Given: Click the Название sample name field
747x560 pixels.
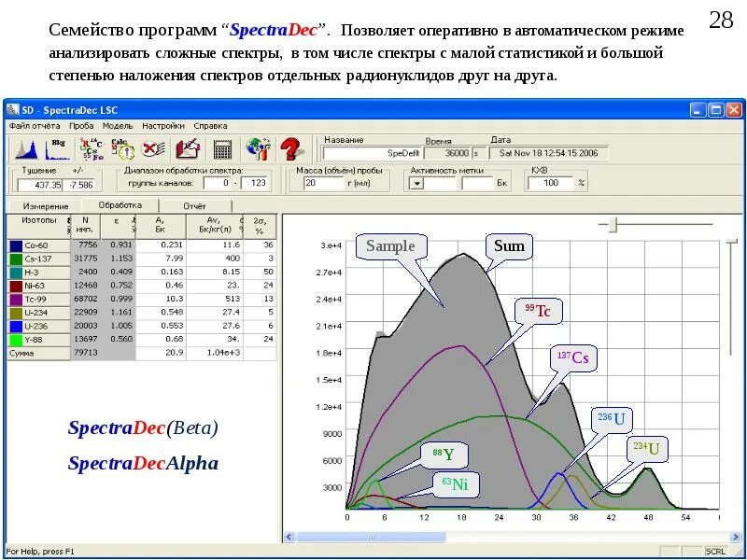Looking at the screenshot, I should pos(372,153).
